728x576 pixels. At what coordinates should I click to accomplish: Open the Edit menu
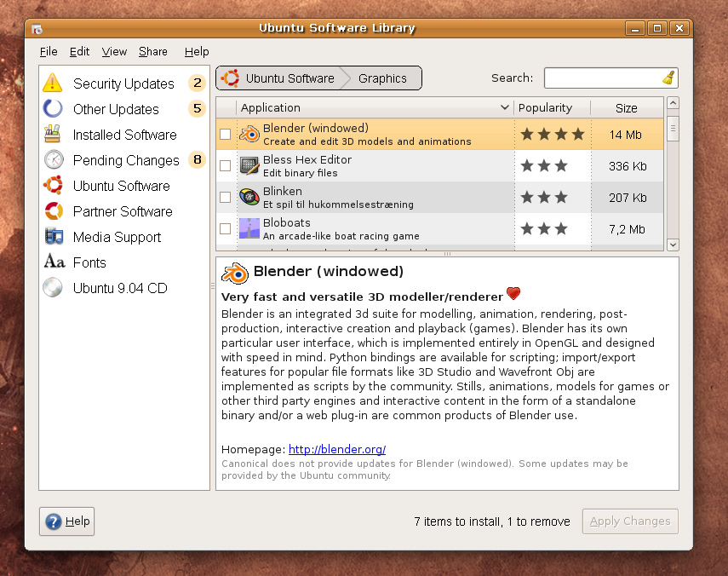79,52
